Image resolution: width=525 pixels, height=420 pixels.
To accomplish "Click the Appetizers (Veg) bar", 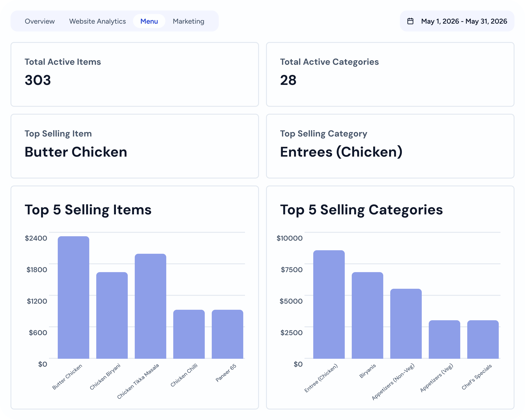I will click(444, 339).
